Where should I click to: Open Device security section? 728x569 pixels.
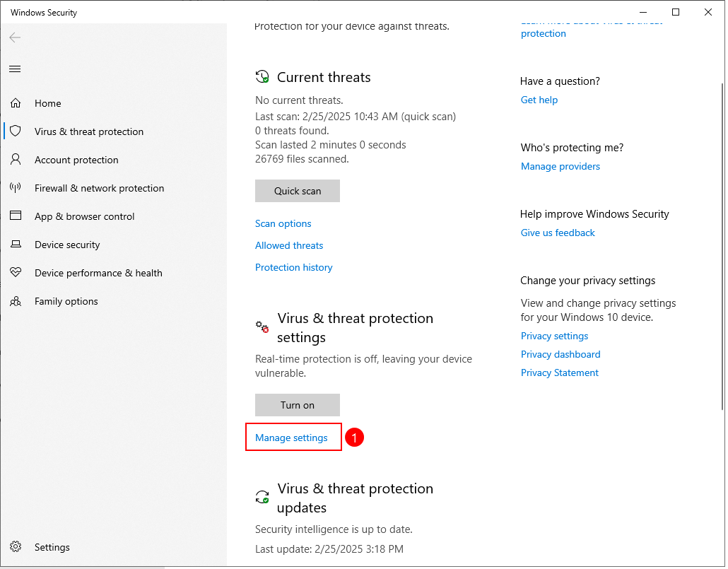coord(67,245)
